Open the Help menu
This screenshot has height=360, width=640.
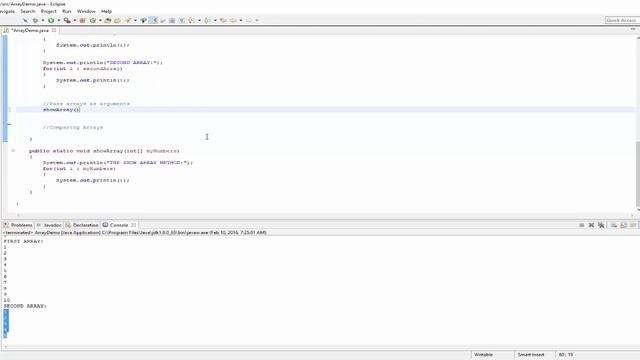coord(106,11)
